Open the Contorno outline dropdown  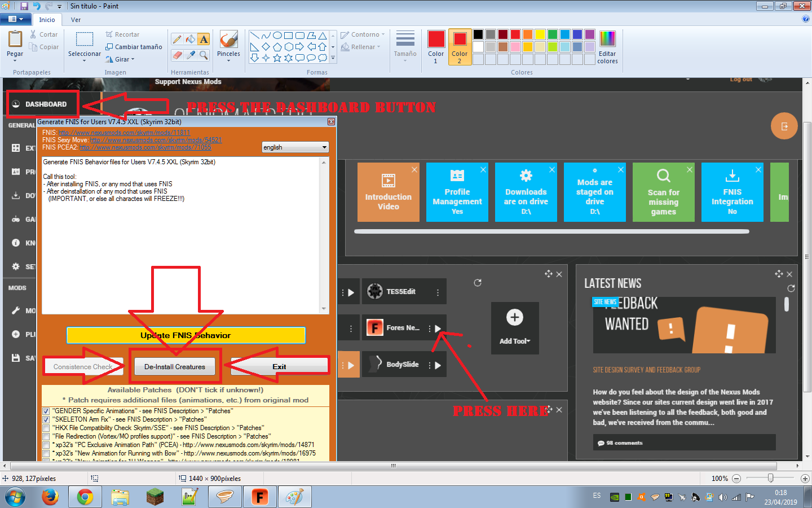coord(363,34)
